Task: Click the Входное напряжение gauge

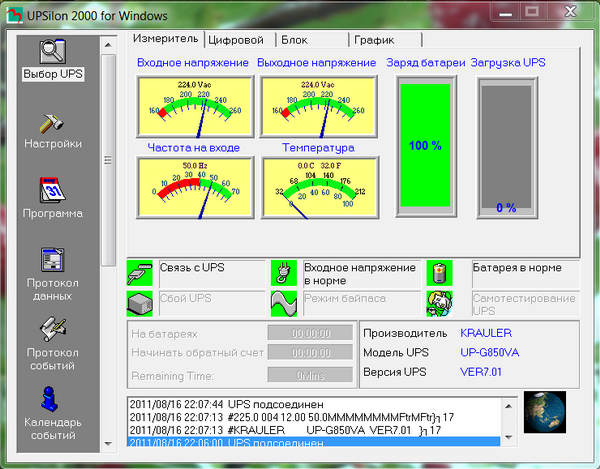Action: point(195,106)
